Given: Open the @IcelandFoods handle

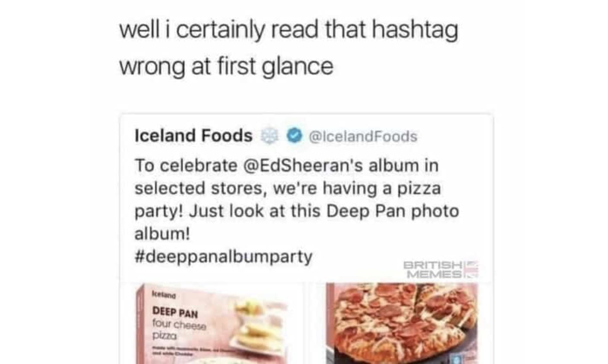Looking at the screenshot, I should (363, 136).
